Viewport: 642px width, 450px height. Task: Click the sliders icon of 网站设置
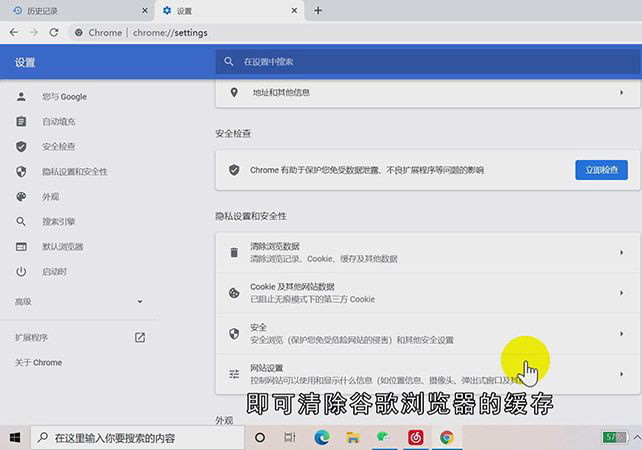tap(234, 374)
